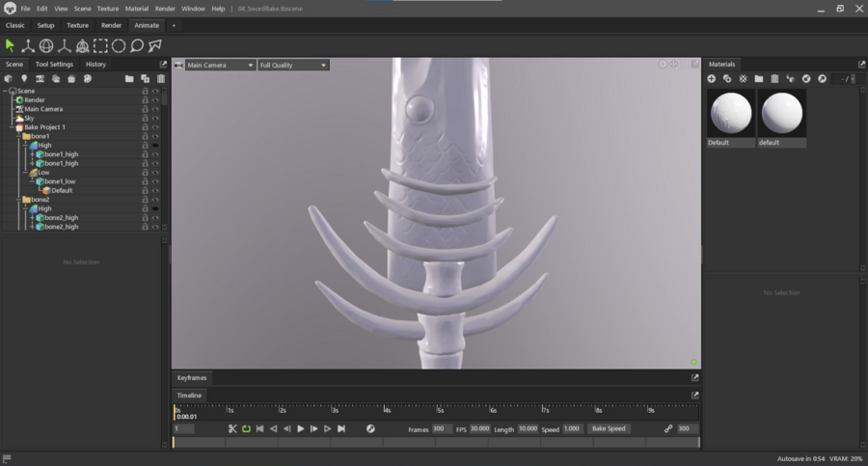868x466 pixels.
Task: Delete selected scene object with trash icon
Action: click(161, 79)
